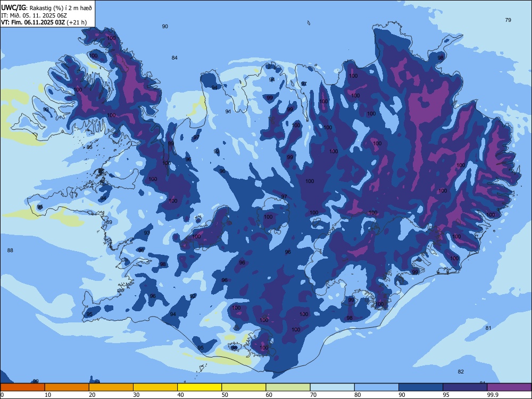Click the 'UWC/IG: Rakastig (%) í 2 m hæð' title

pos(46,8)
